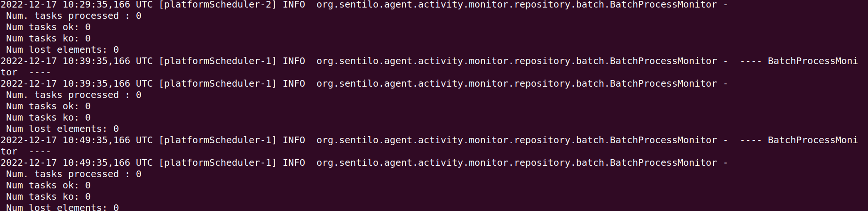Screen dimensions: 868x211
Task: Click the topmost 'Num tasks ko: 0' line
Action: pyautogui.click(x=48, y=39)
